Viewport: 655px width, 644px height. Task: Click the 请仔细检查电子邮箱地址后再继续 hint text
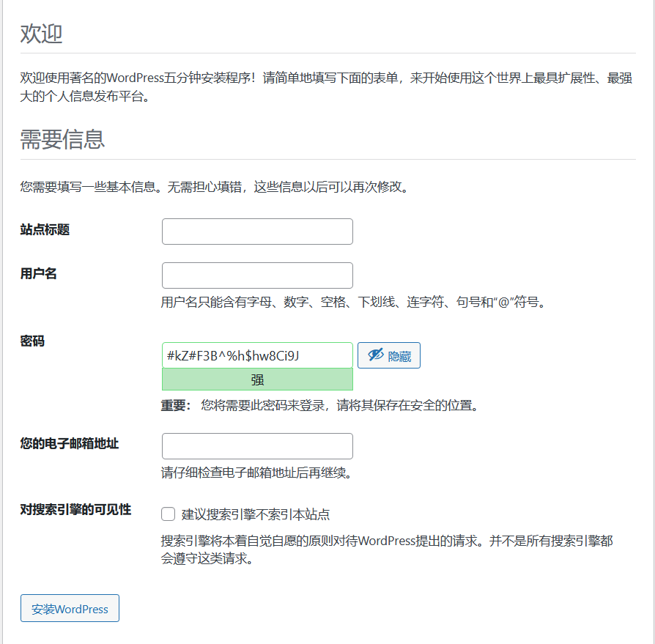tap(257, 473)
